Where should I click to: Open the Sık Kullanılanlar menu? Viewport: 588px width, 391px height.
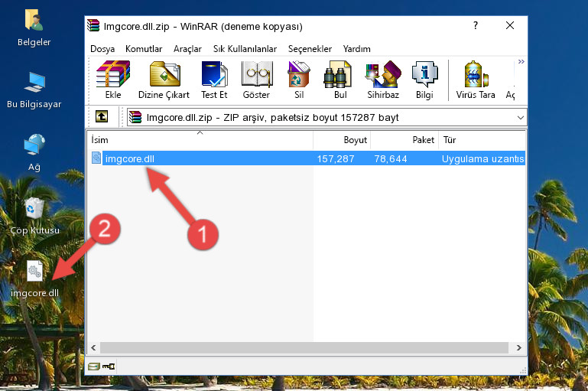point(245,49)
